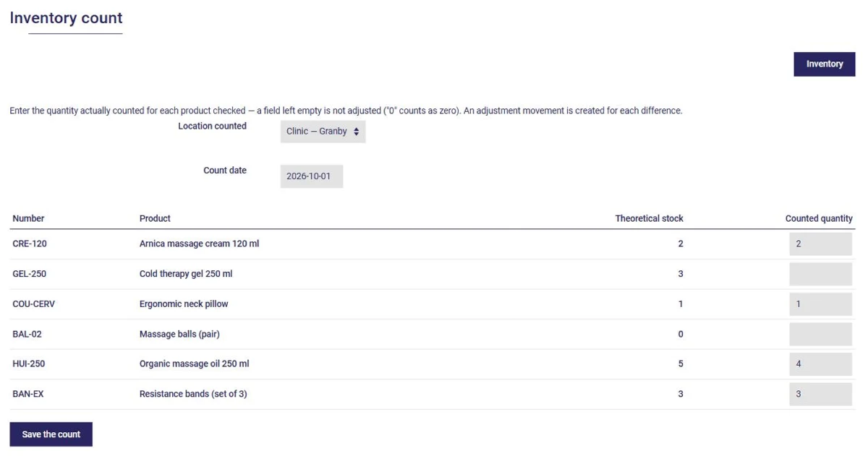Edit counted quantity for Arnica massage cream
Screen dimensions: 868x456
coord(820,244)
